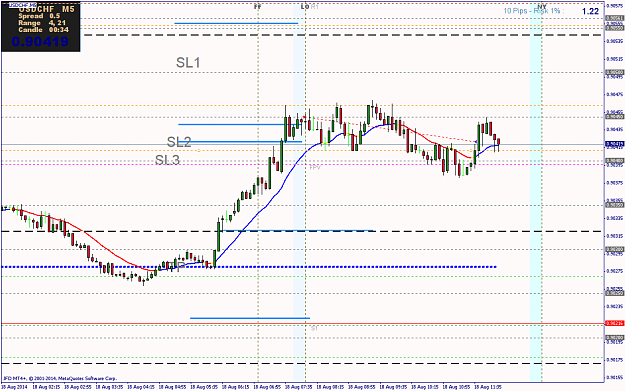
Task: Click the NY session marker label
Action: click(542, 7)
